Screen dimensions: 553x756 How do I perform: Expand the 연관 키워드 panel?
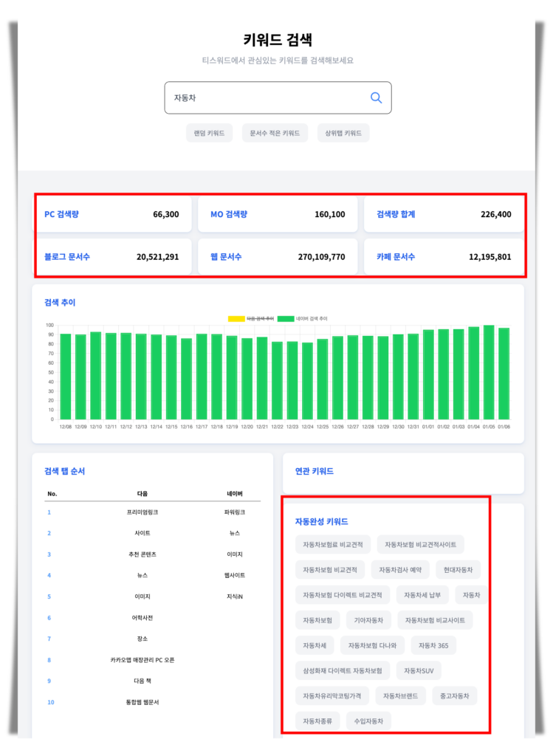tap(402, 471)
